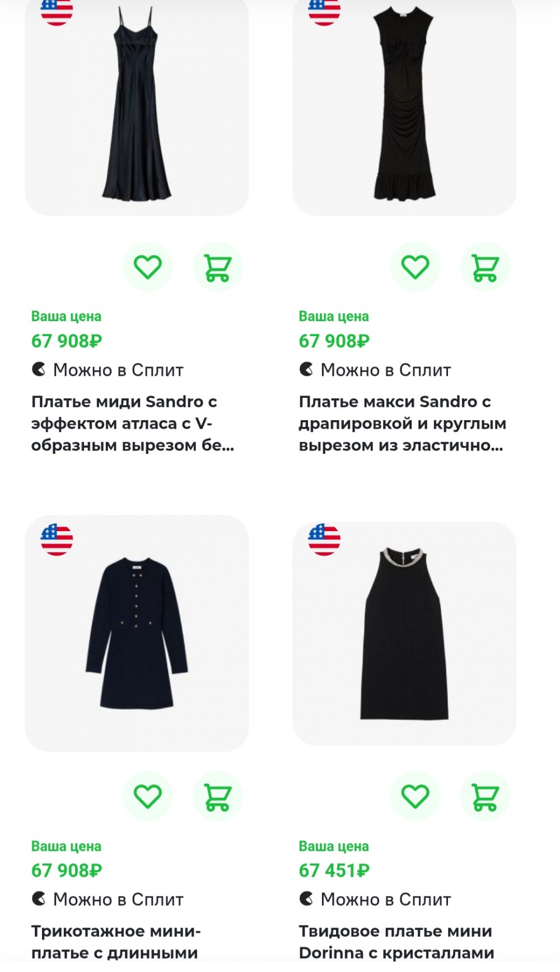Open the 'Платье макси Sandro' product title

tap(401, 424)
